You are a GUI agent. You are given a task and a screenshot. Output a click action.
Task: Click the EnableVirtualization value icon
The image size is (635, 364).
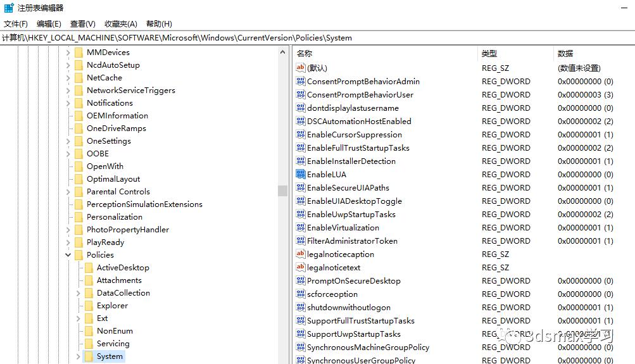(x=301, y=227)
